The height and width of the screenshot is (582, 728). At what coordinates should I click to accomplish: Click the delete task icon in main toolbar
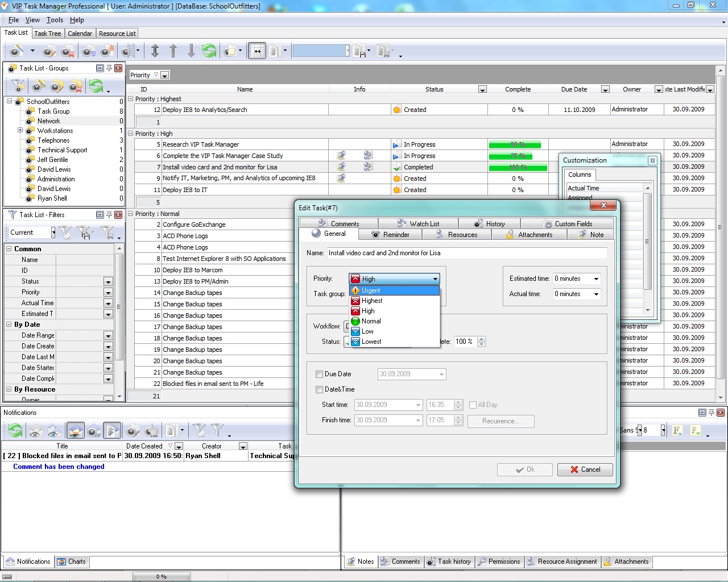tap(68, 52)
